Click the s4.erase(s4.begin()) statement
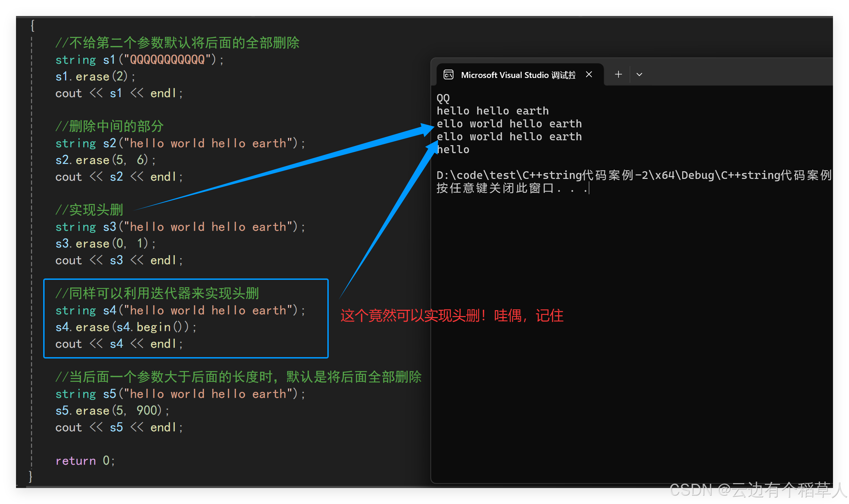Screen dimensions: 849x504 click(x=126, y=327)
